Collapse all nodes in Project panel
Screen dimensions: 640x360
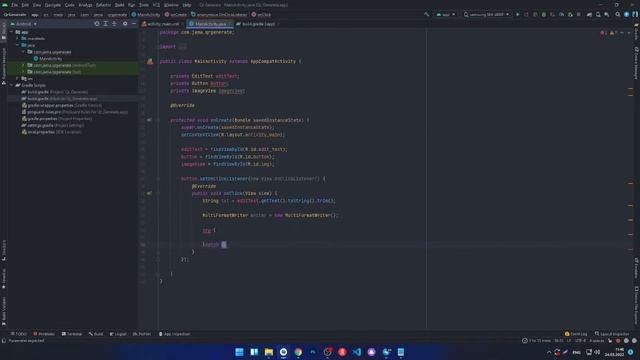114,24
